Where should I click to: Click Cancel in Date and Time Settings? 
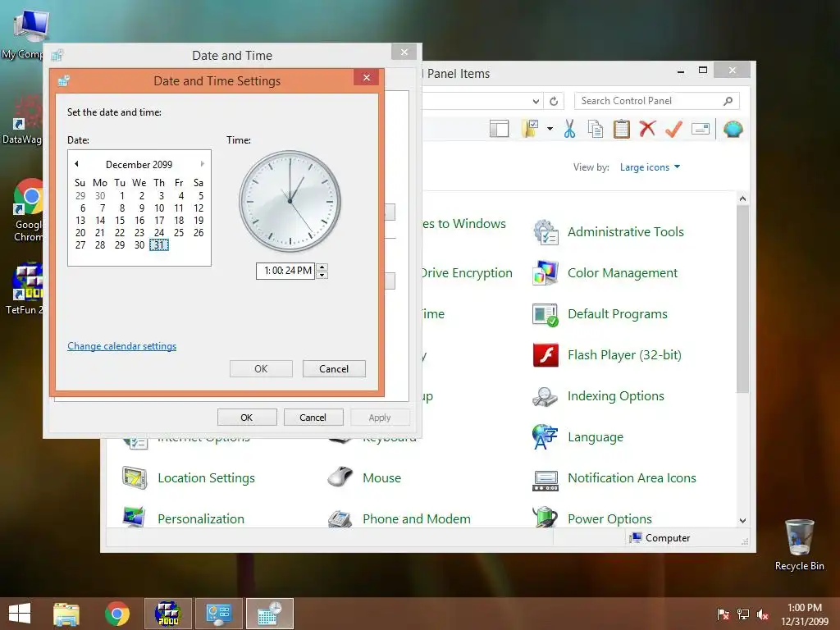(334, 368)
